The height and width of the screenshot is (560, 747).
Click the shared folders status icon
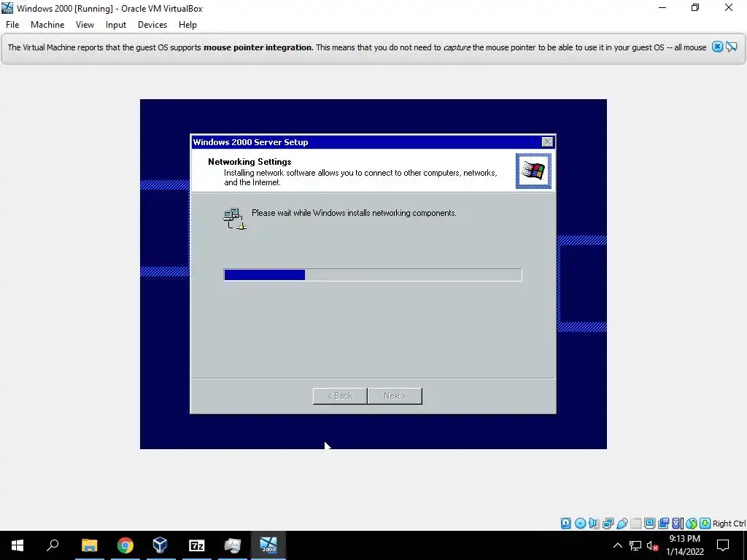click(x=635, y=524)
